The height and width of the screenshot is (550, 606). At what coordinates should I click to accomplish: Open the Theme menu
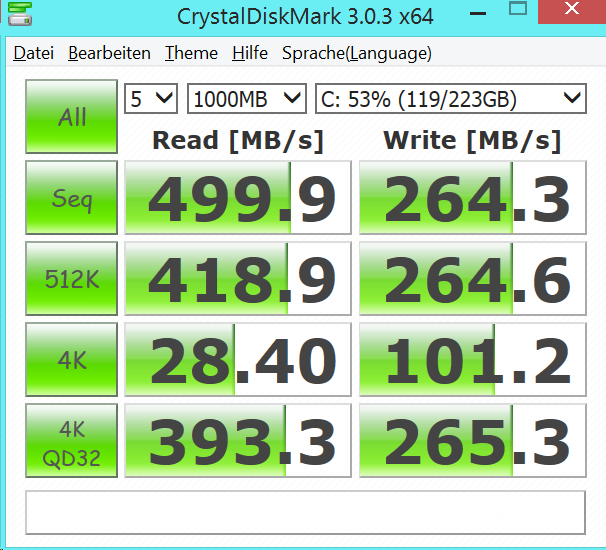pyautogui.click(x=191, y=53)
